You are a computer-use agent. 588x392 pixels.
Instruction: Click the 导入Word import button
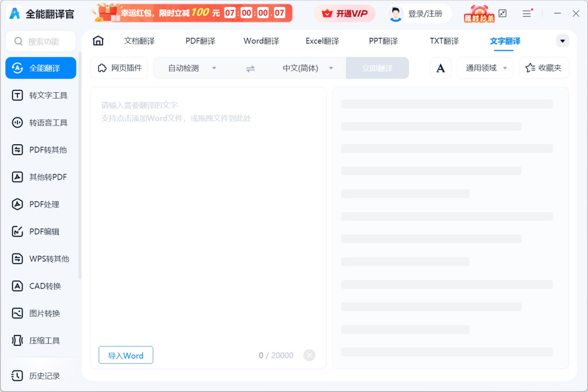pyautogui.click(x=125, y=355)
